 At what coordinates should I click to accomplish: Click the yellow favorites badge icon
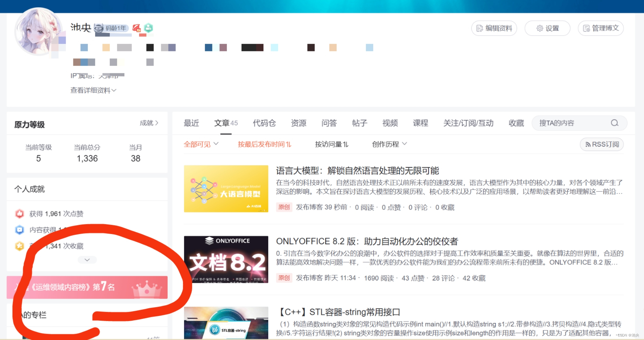[x=20, y=246]
